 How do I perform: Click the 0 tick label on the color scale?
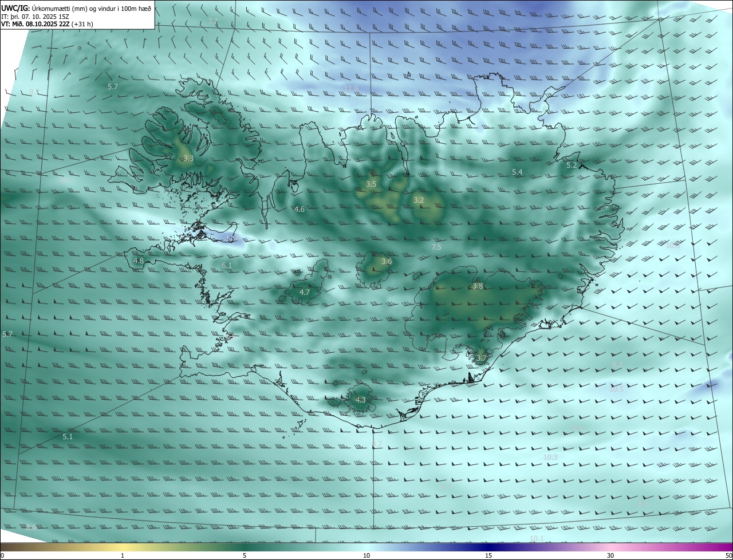(x=2, y=555)
